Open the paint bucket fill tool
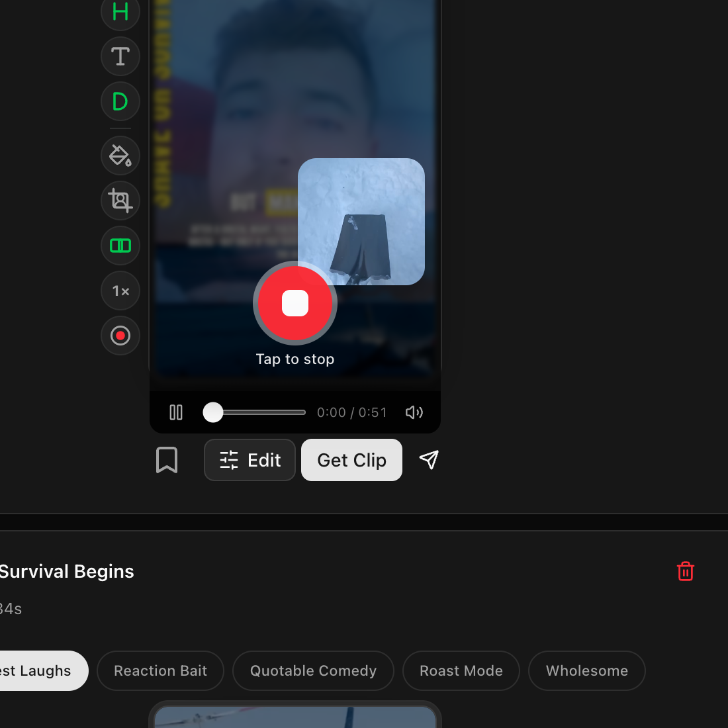Viewport: 728px width, 728px height. pyautogui.click(x=120, y=156)
